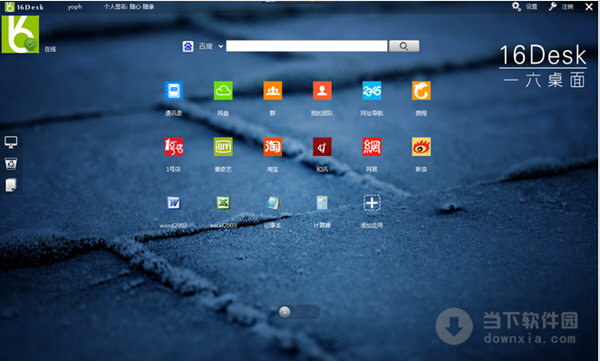The width and height of the screenshot is (600, 361).
Task: Open the 2345 网址导航 icon
Action: 372,91
